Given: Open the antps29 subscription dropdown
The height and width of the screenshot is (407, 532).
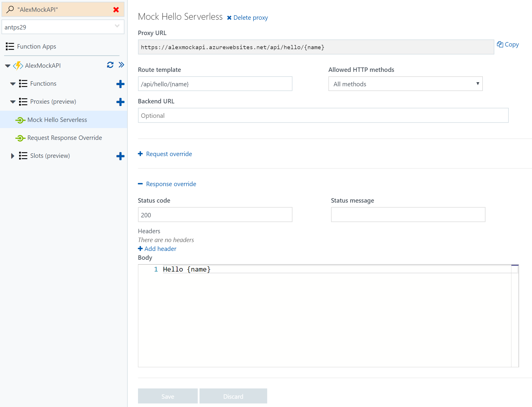Looking at the screenshot, I should coord(63,27).
